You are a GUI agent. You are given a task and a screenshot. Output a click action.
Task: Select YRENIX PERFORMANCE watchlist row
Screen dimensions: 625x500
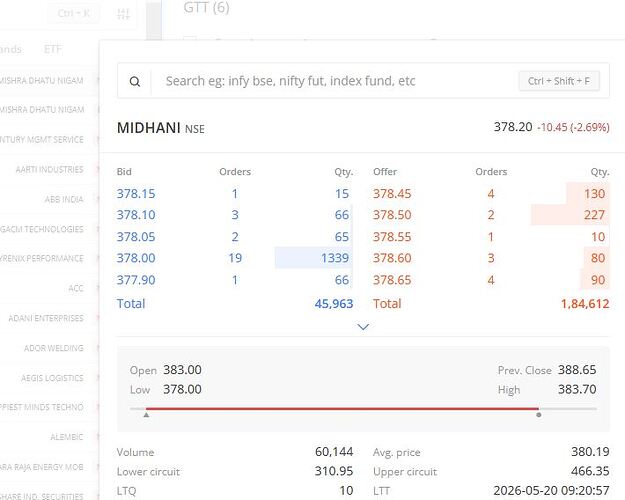(x=42, y=258)
